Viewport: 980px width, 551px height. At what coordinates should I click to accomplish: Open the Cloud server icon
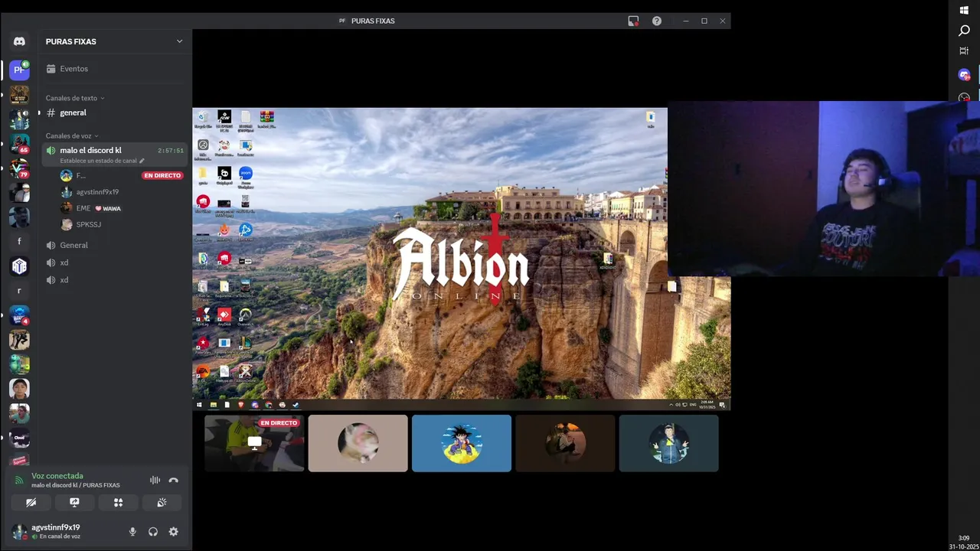(x=19, y=439)
